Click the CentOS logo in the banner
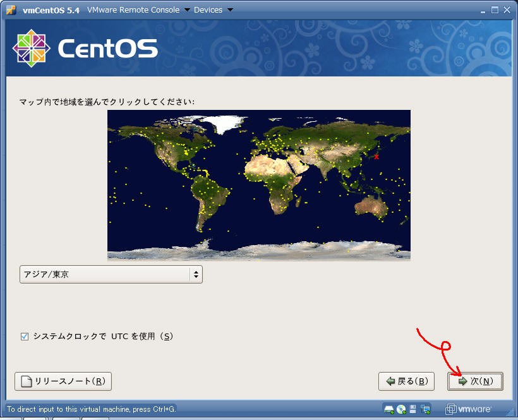 85,49
